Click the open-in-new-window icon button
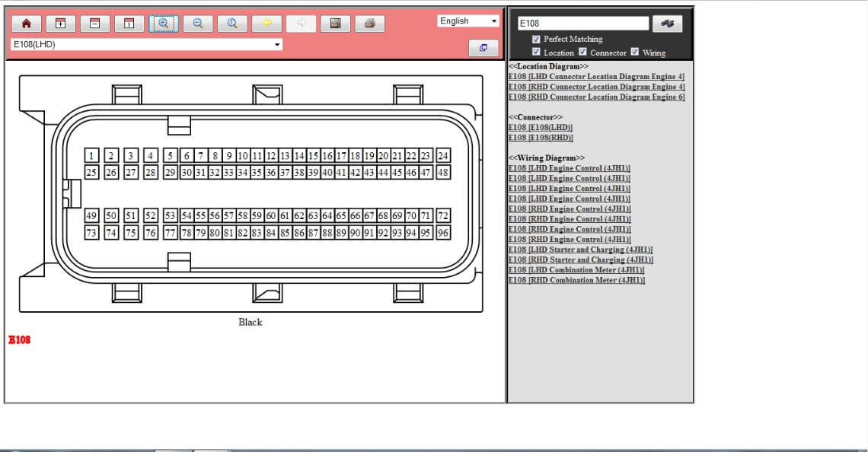The height and width of the screenshot is (452, 868). [483, 48]
